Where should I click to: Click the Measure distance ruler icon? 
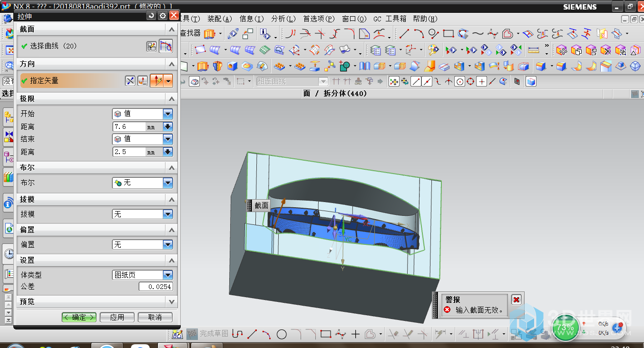[534, 50]
